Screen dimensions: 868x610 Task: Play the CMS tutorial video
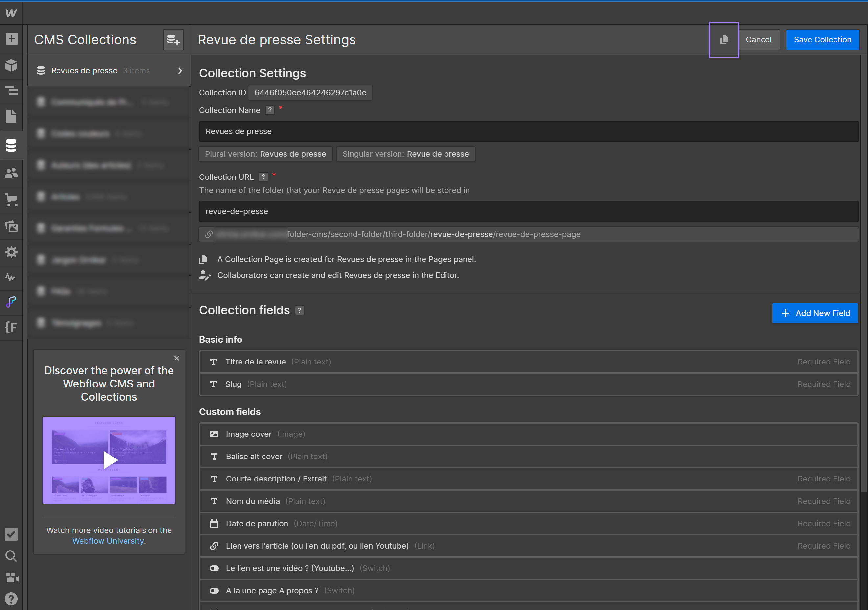pos(109,460)
